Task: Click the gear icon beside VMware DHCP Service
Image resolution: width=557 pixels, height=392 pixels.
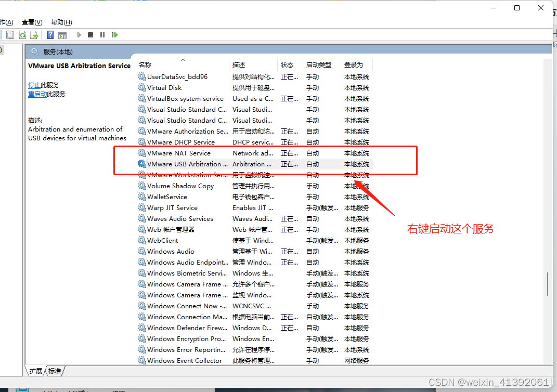Action: (x=142, y=142)
